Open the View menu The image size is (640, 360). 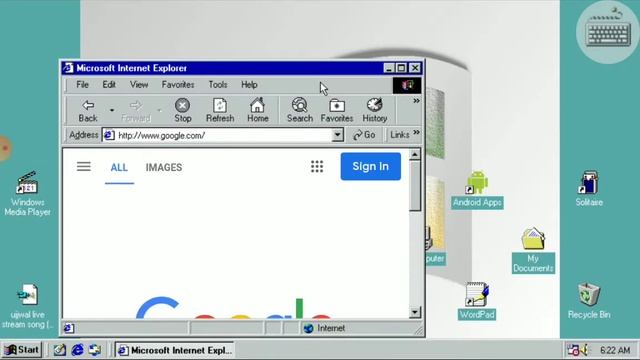click(x=139, y=85)
